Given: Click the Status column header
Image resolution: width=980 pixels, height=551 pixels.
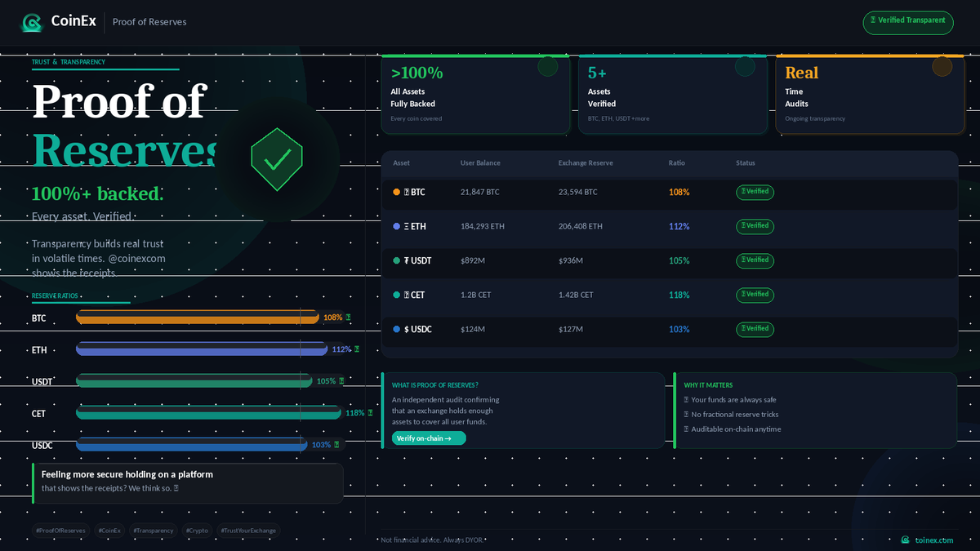Looking at the screenshot, I should tap(746, 163).
